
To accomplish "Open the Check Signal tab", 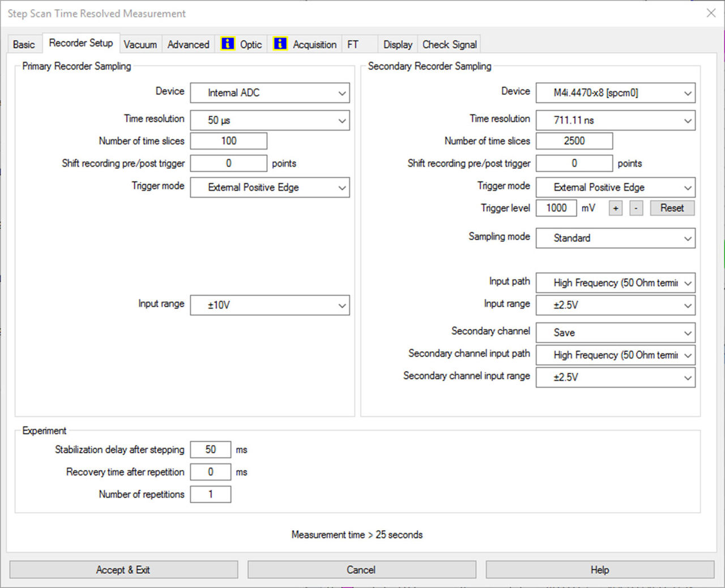I will point(449,44).
